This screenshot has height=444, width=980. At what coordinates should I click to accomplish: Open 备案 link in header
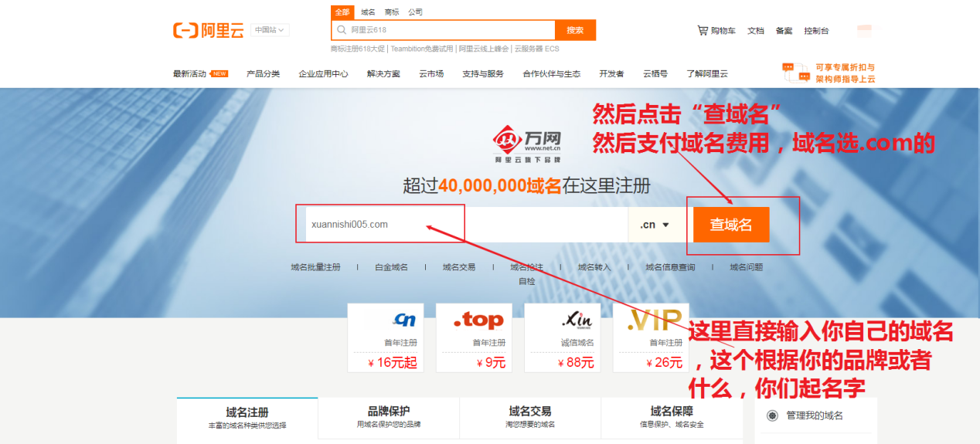click(x=784, y=31)
